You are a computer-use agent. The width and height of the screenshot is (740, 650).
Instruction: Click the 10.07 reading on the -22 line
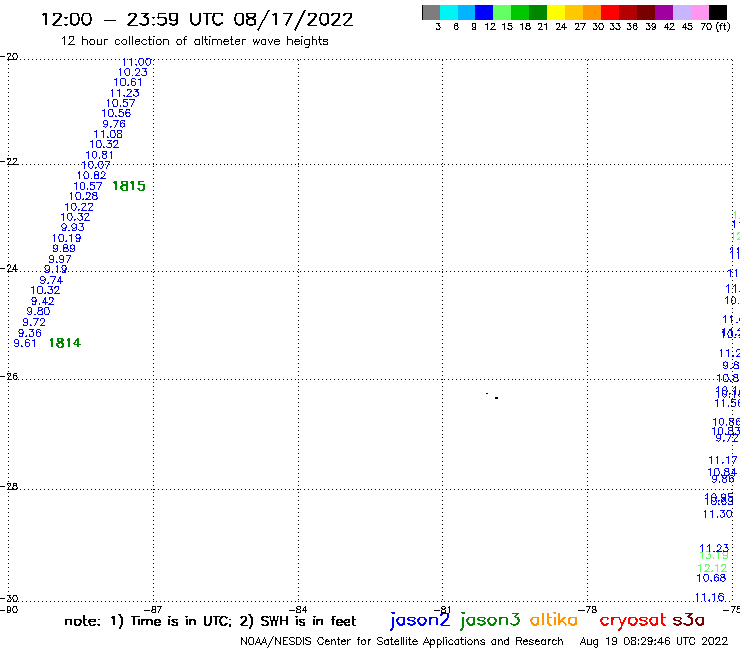(x=96, y=165)
